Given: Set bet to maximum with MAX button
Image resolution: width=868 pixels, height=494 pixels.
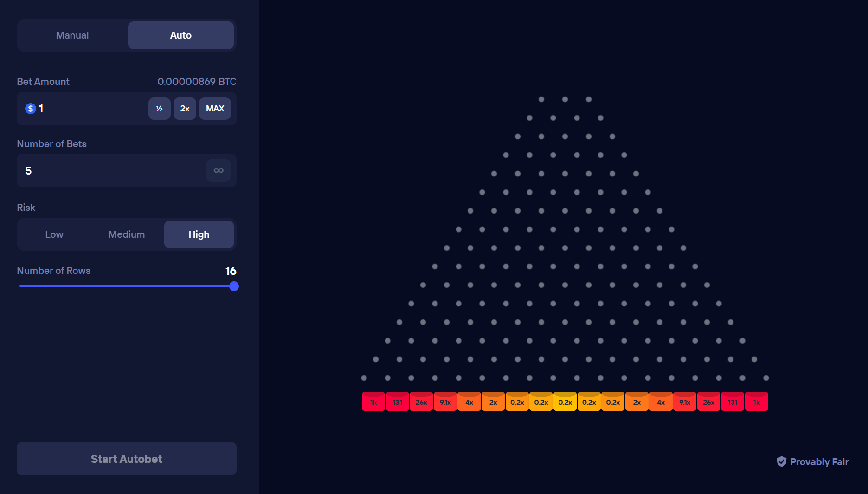Looking at the screenshot, I should tap(215, 109).
